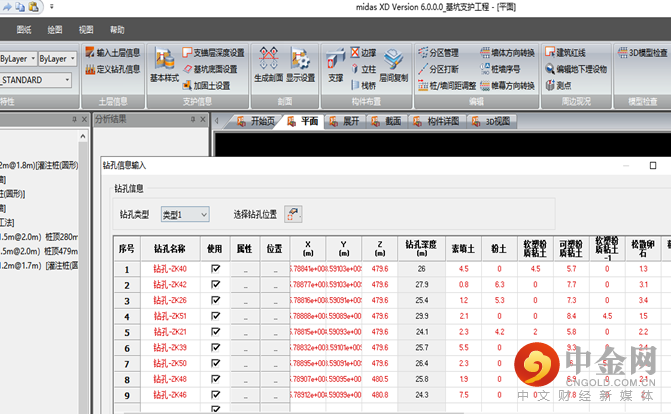Click the 选择钻孔位置 pick location button
Screen dimensions: 671x414
(293, 214)
